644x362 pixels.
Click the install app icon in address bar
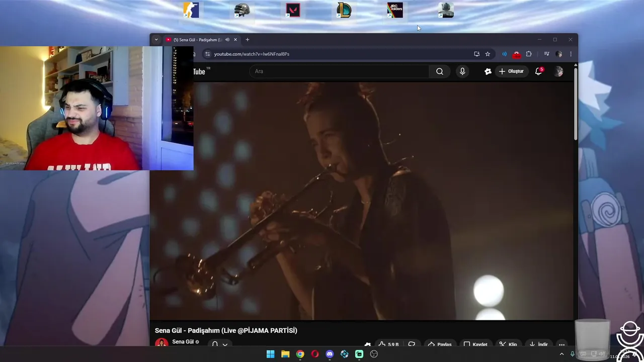pos(476,54)
